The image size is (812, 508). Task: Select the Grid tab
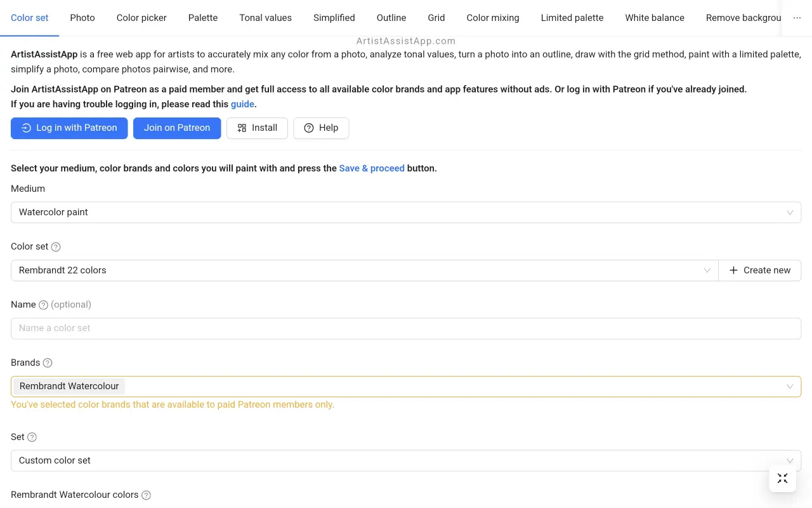tap(436, 18)
